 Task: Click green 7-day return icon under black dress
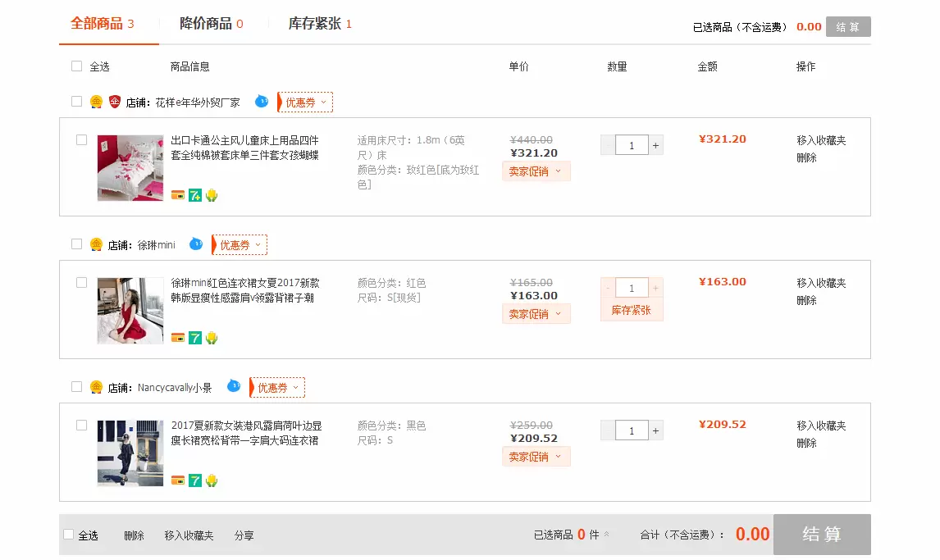point(195,480)
